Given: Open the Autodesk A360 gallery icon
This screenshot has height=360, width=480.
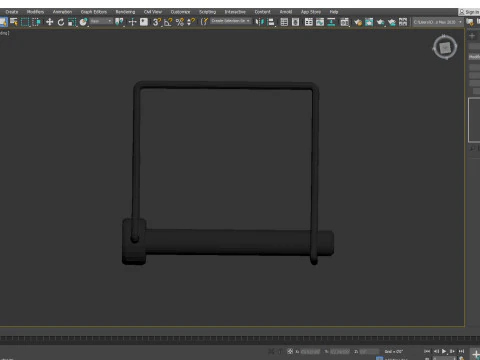Looking at the screenshot, I should point(403,22).
